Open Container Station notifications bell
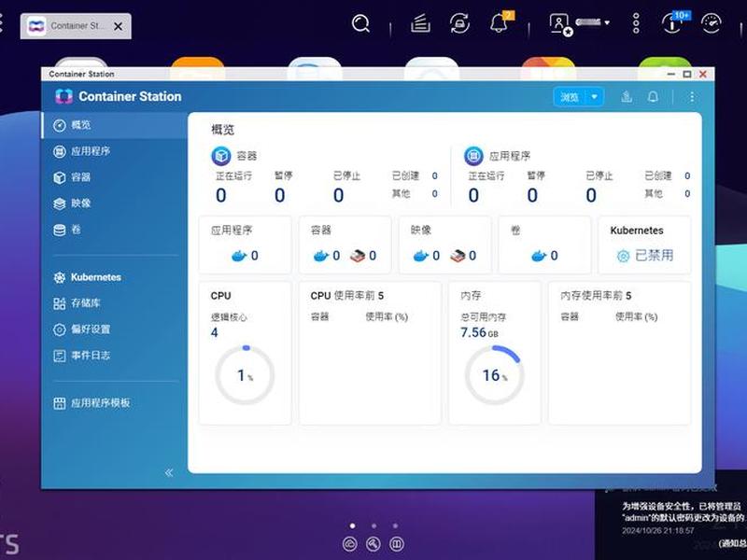 coord(653,97)
